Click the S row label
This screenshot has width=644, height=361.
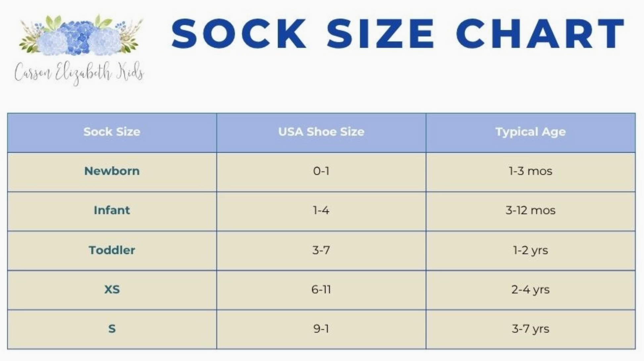[x=112, y=329]
